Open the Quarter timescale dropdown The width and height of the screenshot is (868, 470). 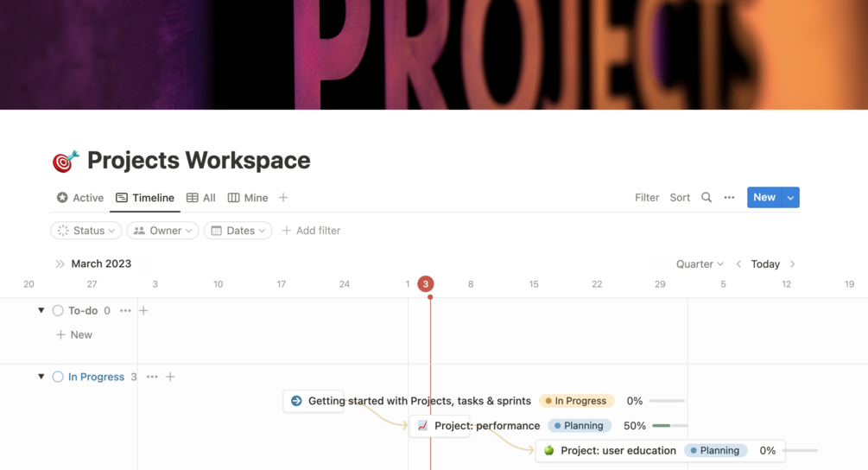click(x=700, y=264)
